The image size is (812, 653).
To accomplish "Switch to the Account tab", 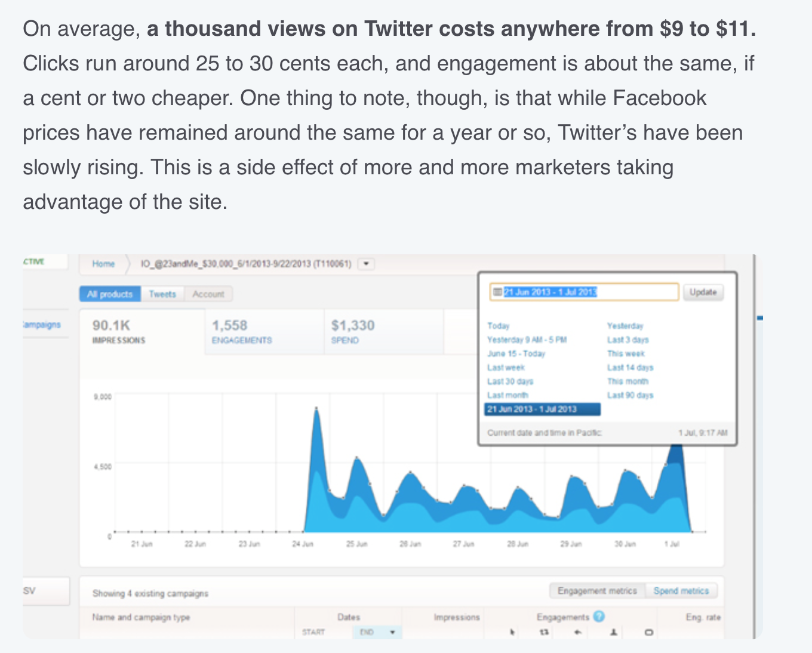I will [x=208, y=294].
